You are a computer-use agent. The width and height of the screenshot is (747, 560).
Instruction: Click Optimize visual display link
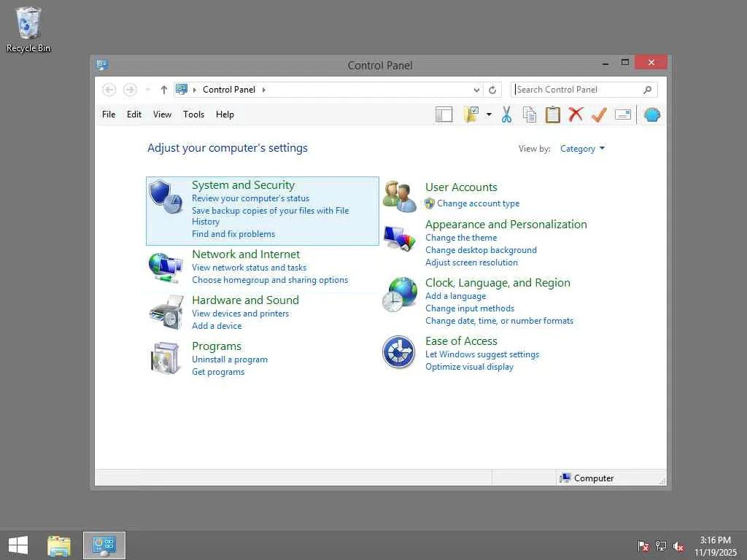469,367
